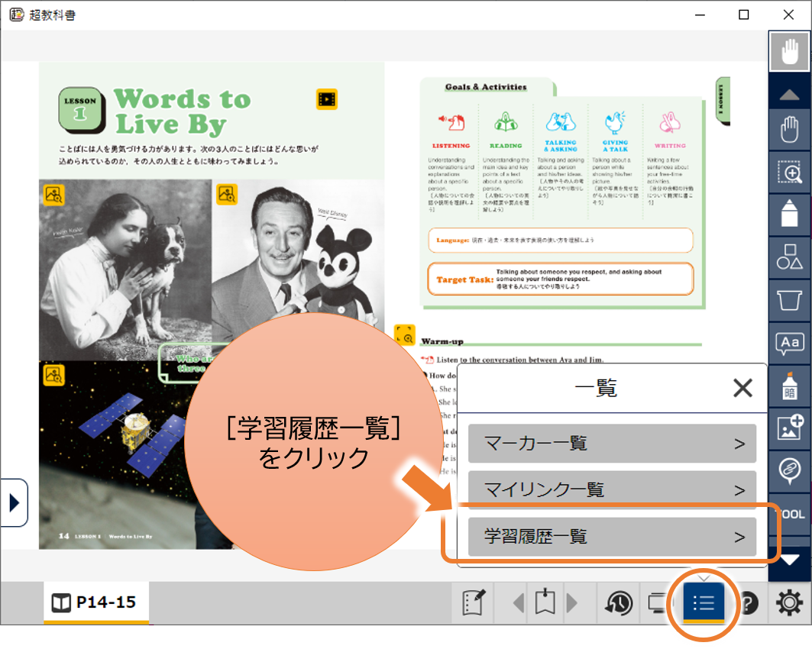Click the Warm-up heading
Image resolution: width=812 pixels, height=649 pixels.
tap(442, 341)
